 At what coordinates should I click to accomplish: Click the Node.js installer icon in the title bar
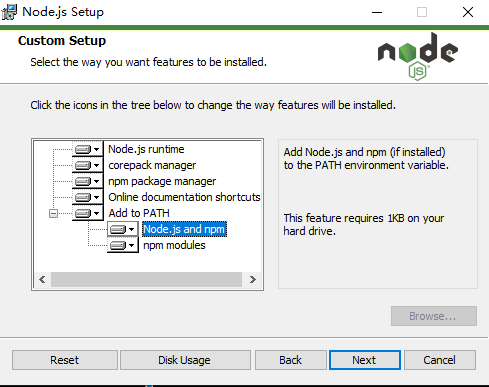9,12
